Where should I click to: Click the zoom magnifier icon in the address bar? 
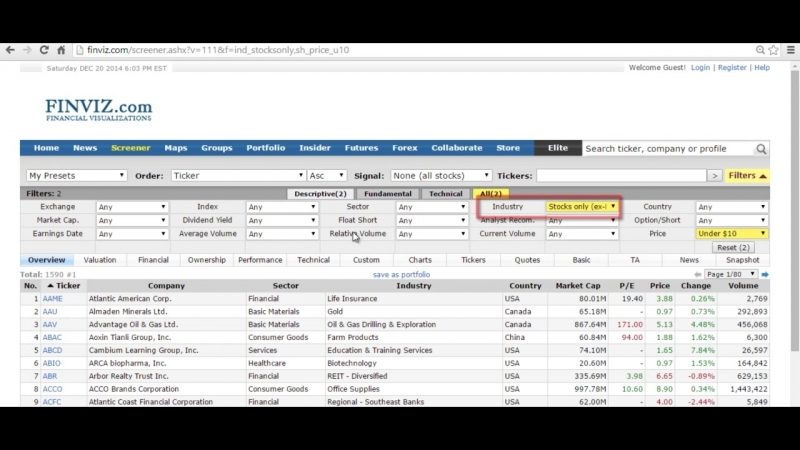[x=760, y=50]
